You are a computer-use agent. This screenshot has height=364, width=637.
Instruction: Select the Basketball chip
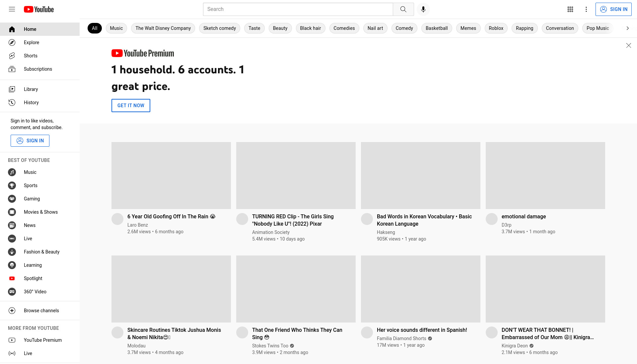(437, 28)
